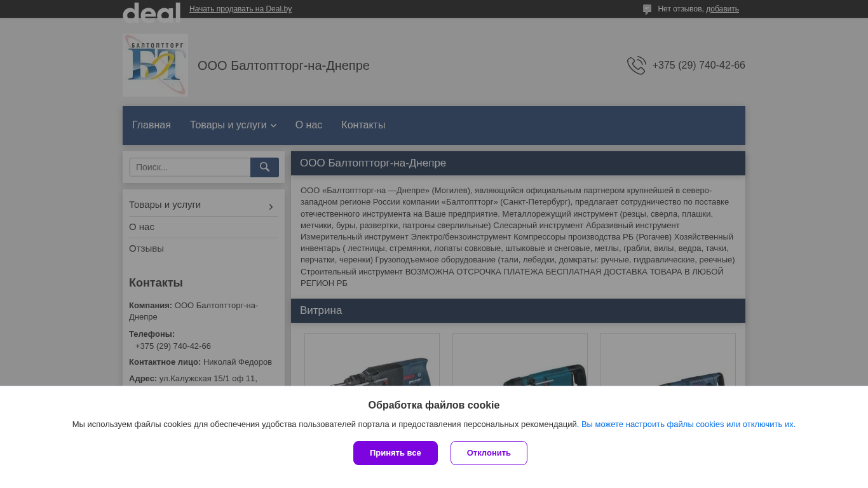
Task: Open sidebar 'Товары и услуги' item
Action: (165, 205)
